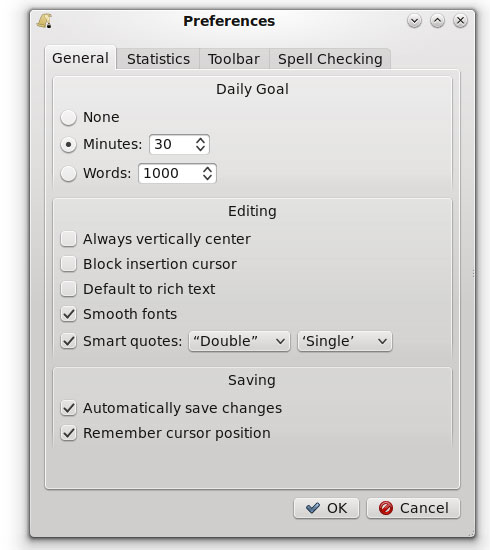Toggle the Block insertion cursor checkbox
The height and width of the screenshot is (550, 490).
pyautogui.click(x=68, y=264)
